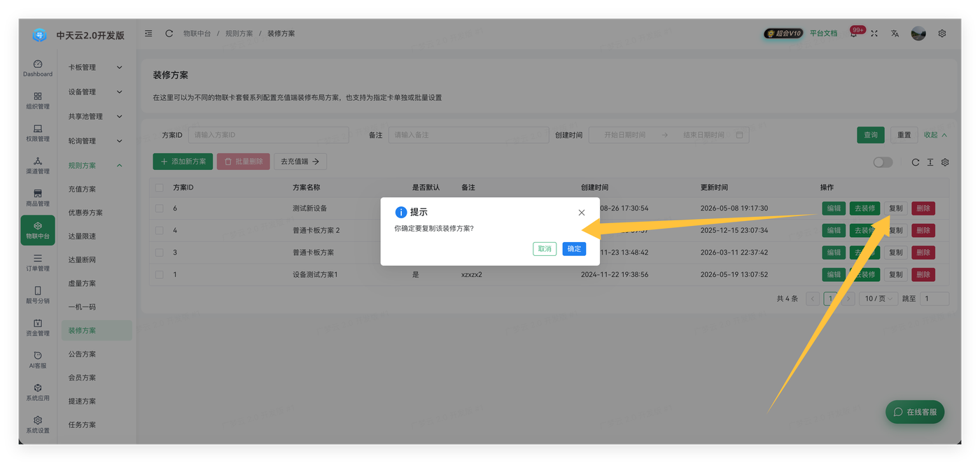Expand the 卡板管理 menu group
The height and width of the screenshot is (463, 980).
[95, 67]
